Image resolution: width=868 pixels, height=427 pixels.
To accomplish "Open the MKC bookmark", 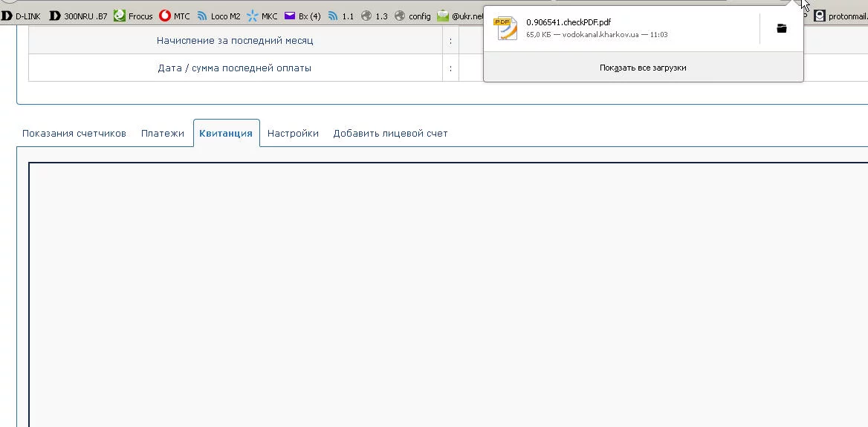I will pos(262,16).
